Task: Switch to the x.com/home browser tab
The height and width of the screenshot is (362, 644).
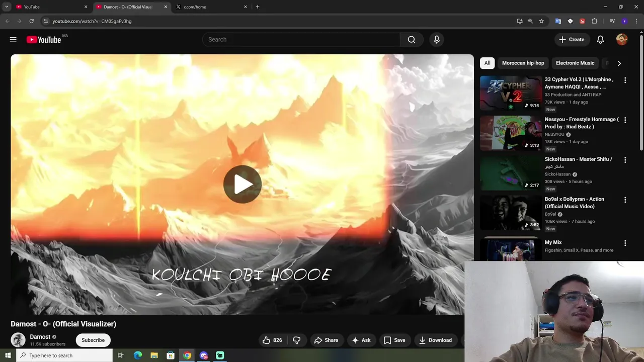Action: [211, 7]
